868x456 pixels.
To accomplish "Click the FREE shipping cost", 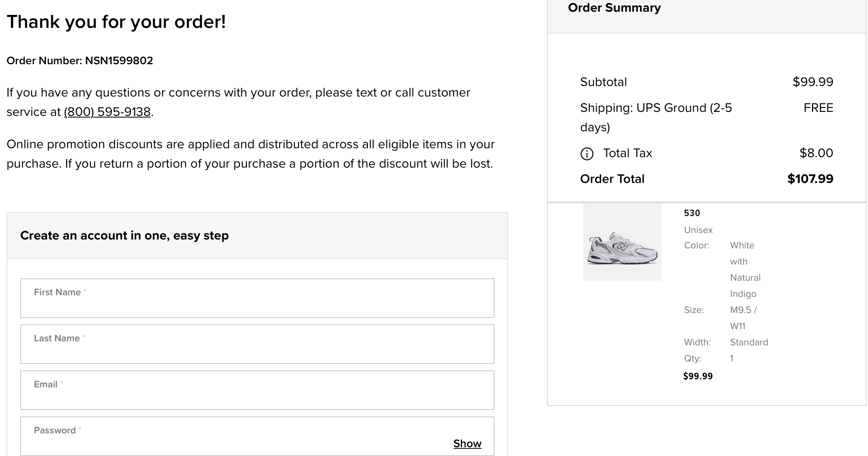I will coord(818,108).
